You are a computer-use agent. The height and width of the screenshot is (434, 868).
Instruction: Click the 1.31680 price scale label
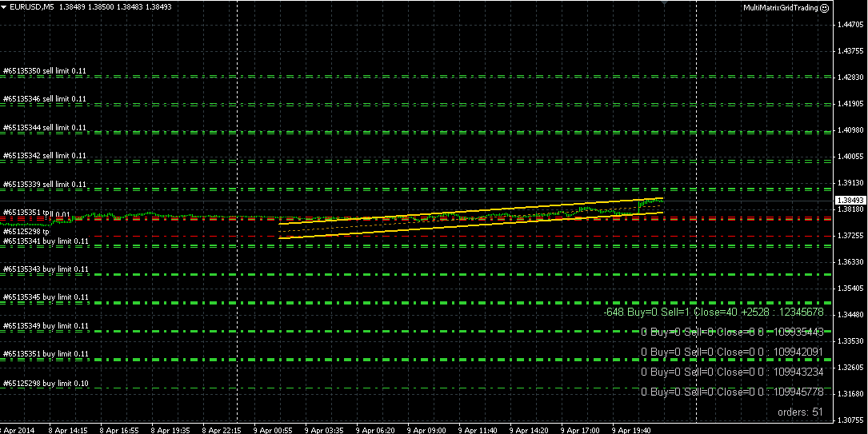tap(851, 394)
